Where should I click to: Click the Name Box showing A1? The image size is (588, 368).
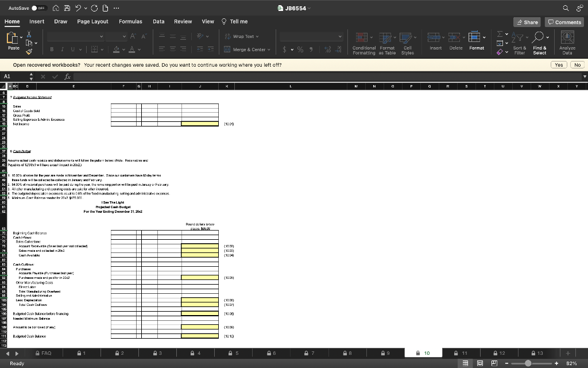point(15,76)
